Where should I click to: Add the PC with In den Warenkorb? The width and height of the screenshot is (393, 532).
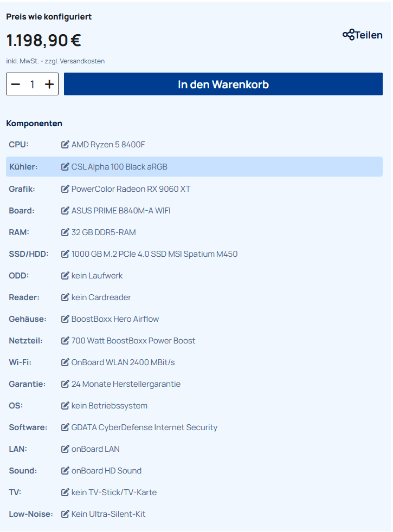[x=223, y=84]
